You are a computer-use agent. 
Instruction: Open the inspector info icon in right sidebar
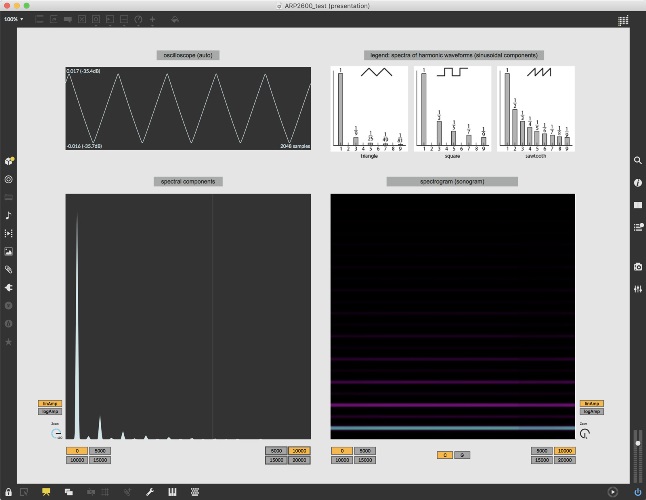[x=638, y=182]
